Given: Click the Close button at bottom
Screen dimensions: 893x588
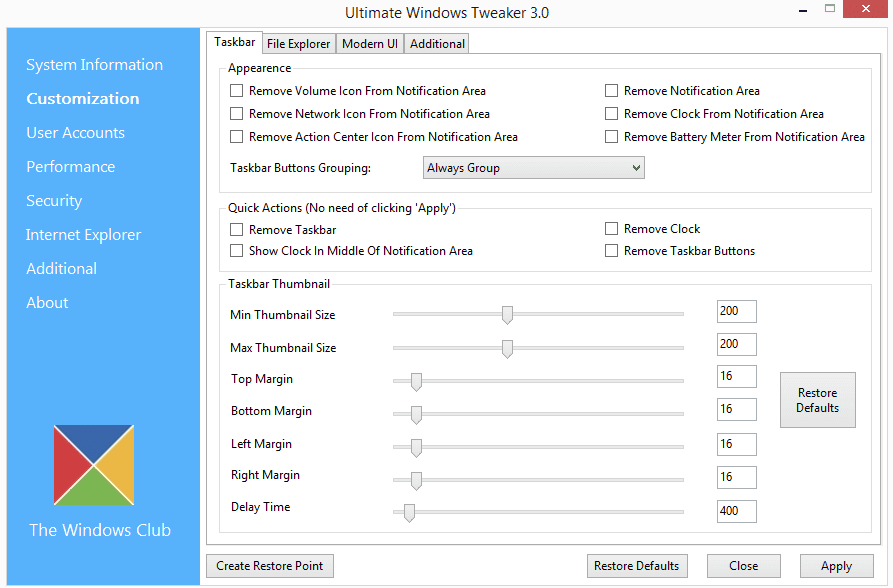Looking at the screenshot, I should click(744, 566).
